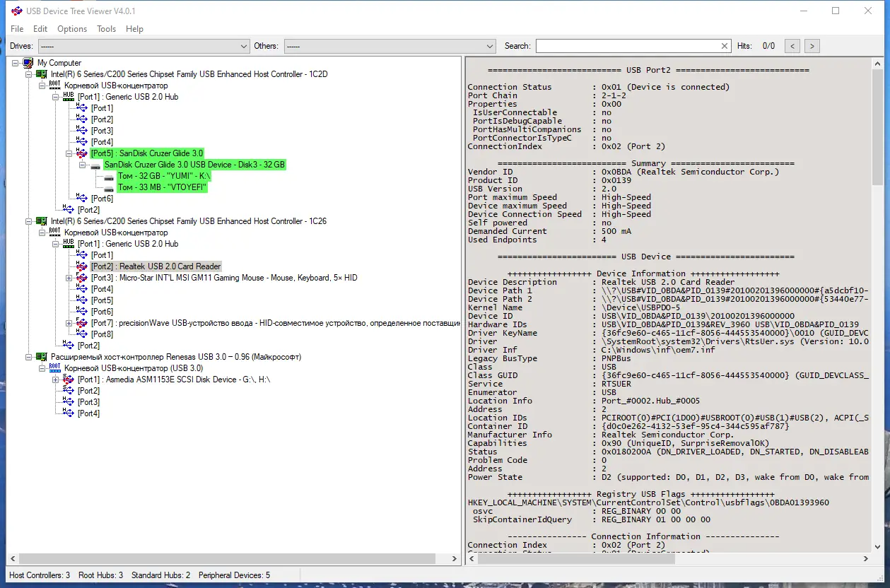890x588 pixels.
Task: Expand the Asmedia ASM1153E Port1 node
Action: click(56, 380)
